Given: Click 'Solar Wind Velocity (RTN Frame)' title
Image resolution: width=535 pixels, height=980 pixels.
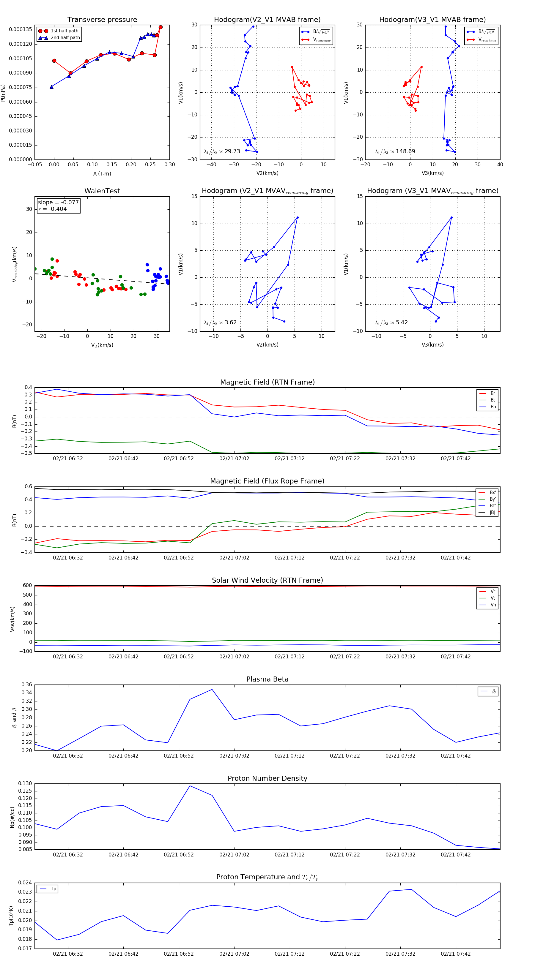Looking at the screenshot, I should tap(267, 580).
